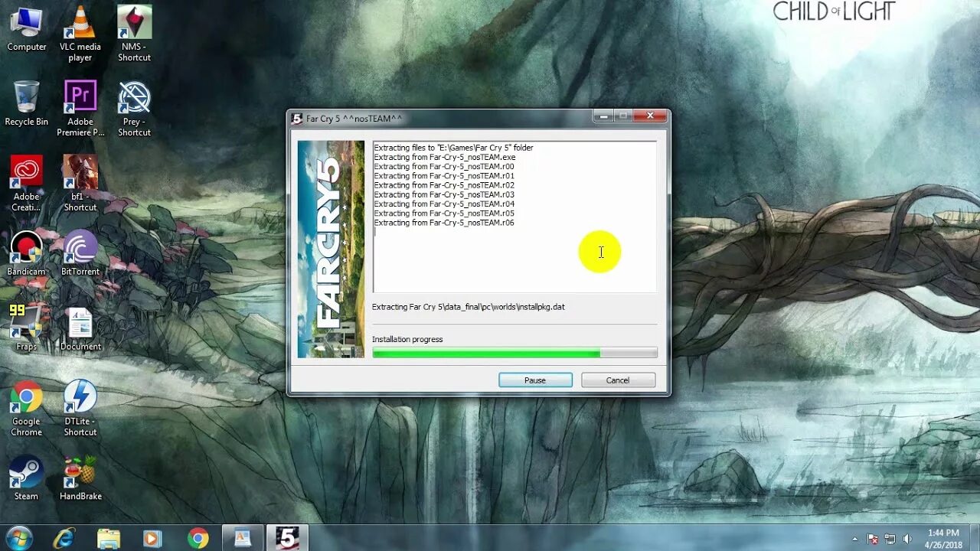Viewport: 980px width, 551px height.
Task: Click the extraction log text area
Action: click(514, 217)
